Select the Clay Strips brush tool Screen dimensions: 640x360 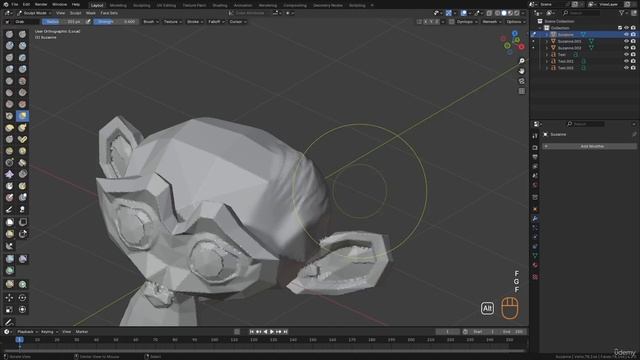22,46
